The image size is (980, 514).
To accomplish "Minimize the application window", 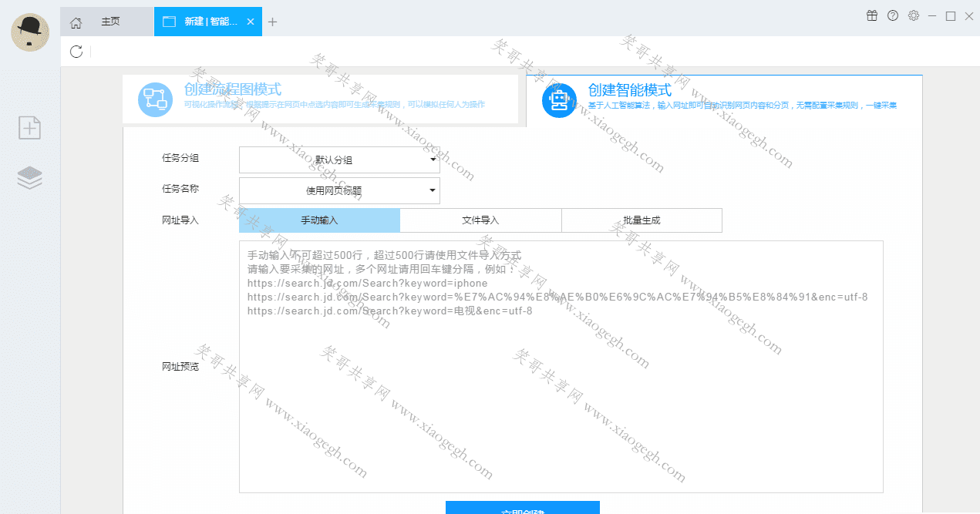I will click(932, 15).
